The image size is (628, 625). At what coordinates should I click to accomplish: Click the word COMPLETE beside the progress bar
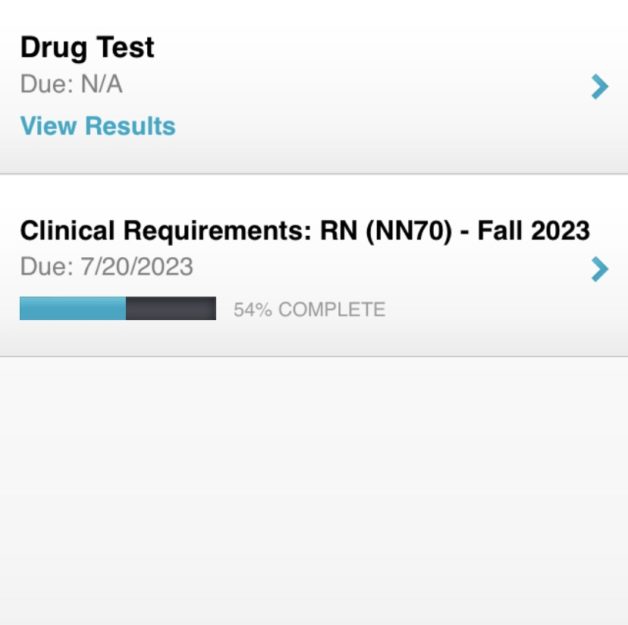331,310
